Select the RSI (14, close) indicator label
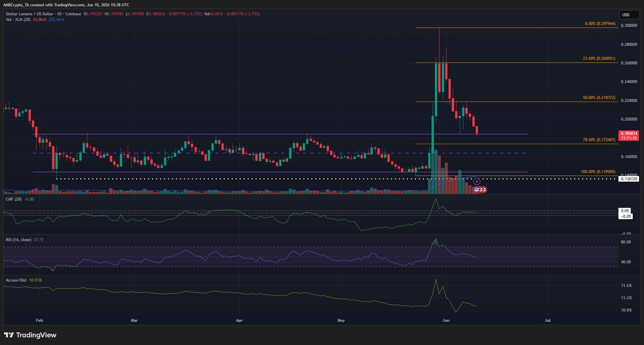This screenshot has width=644, height=345. [x=19, y=240]
